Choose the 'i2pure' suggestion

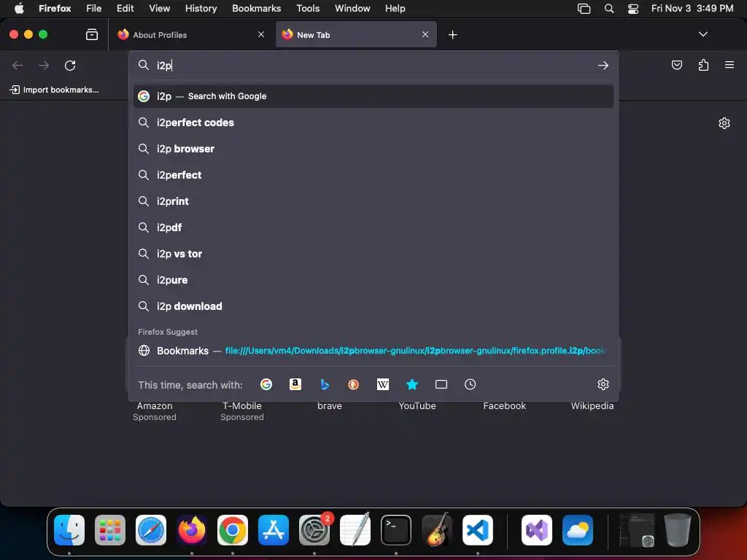coord(373,279)
